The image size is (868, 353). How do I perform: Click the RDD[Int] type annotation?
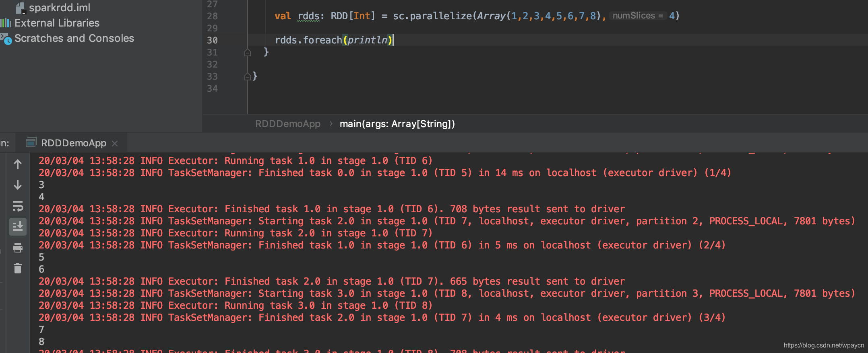coord(353,16)
